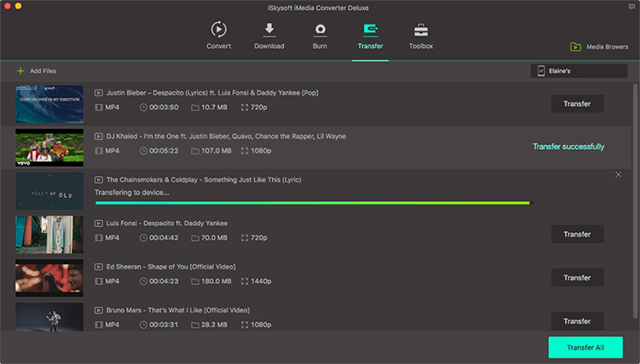Open Media Browers panel

click(599, 47)
